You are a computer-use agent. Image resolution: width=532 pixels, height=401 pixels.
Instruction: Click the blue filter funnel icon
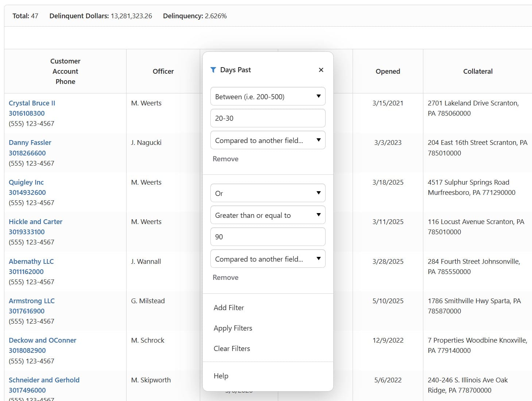point(213,70)
